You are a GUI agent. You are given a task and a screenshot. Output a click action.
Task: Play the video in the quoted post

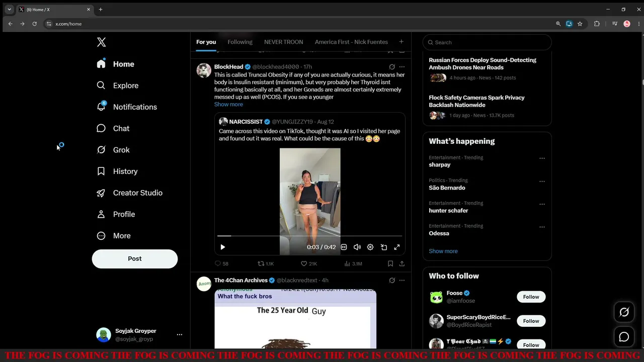(x=223, y=247)
